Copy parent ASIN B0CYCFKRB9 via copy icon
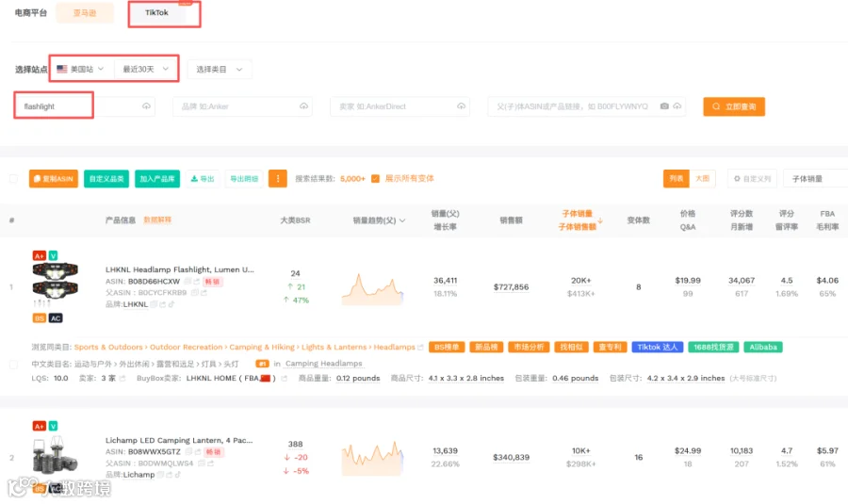Screen dimensions: 848x504 coord(194,293)
